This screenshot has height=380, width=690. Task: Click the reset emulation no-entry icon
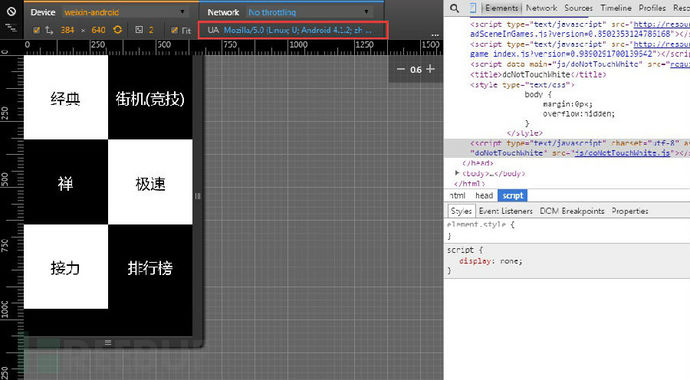coord(11,12)
